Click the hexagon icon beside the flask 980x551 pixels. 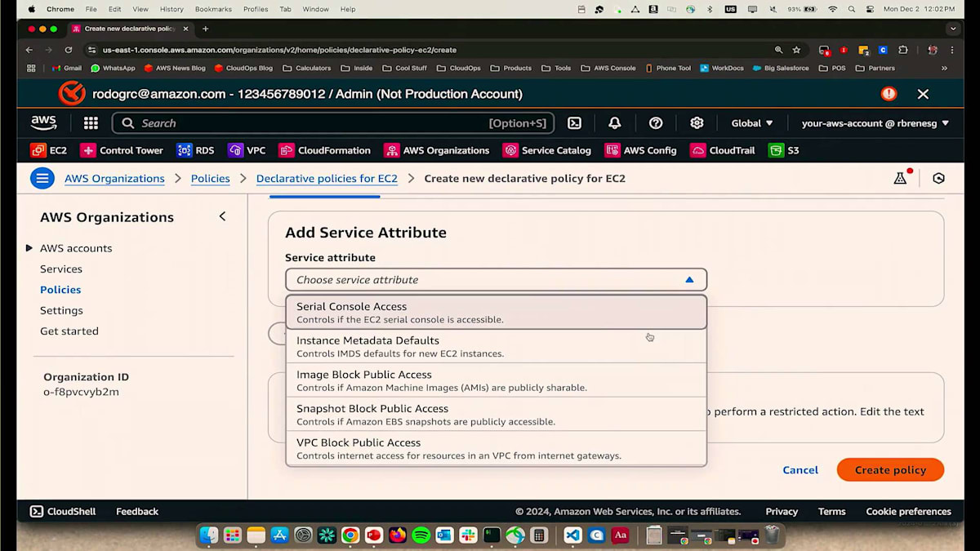[x=938, y=178]
